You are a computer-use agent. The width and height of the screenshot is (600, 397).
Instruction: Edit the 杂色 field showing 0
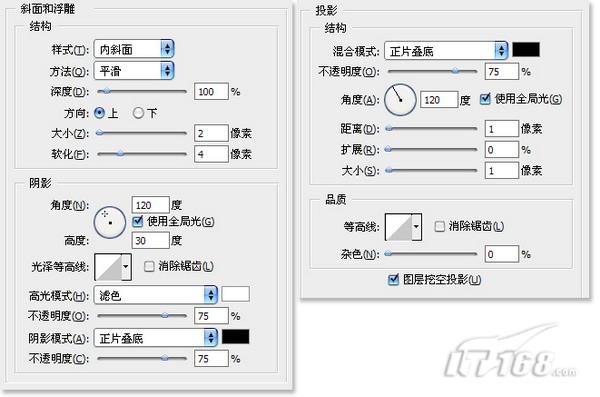tap(502, 254)
